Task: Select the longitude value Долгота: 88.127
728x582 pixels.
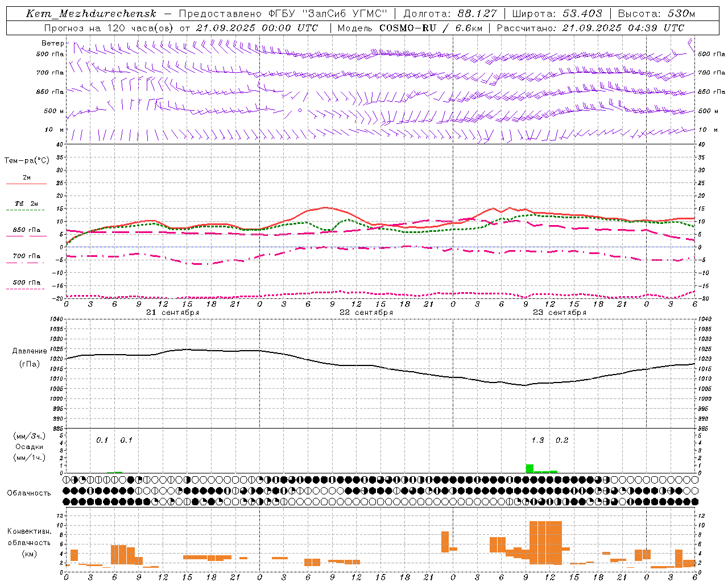Action: point(450,14)
